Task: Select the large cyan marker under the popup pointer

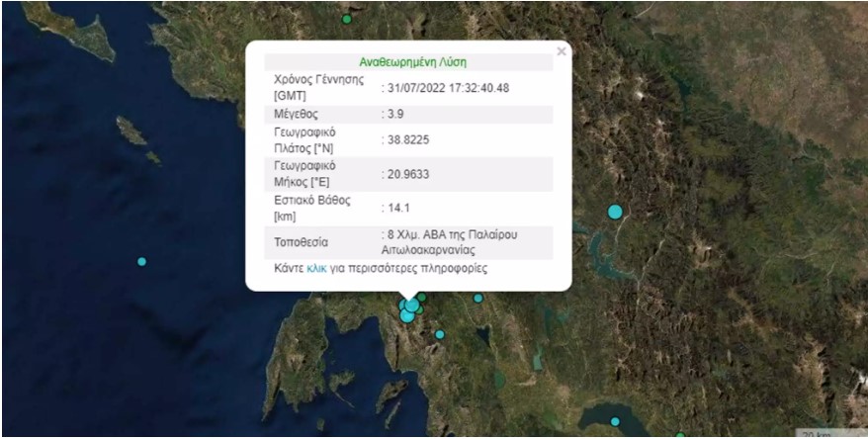Action: click(x=411, y=305)
